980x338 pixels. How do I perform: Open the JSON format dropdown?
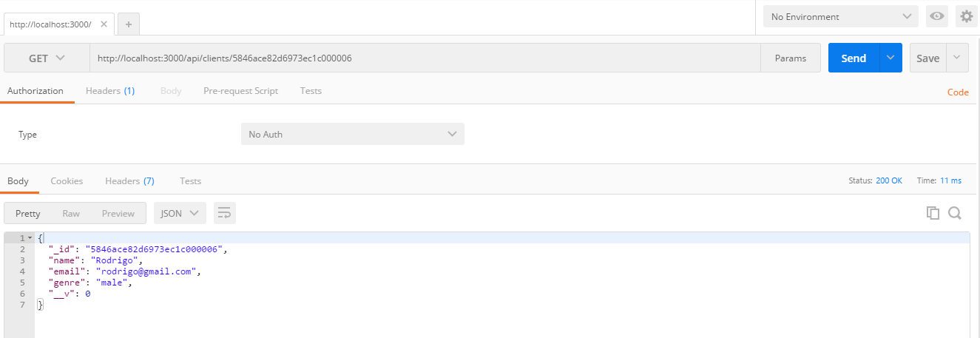click(x=180, y=213)
